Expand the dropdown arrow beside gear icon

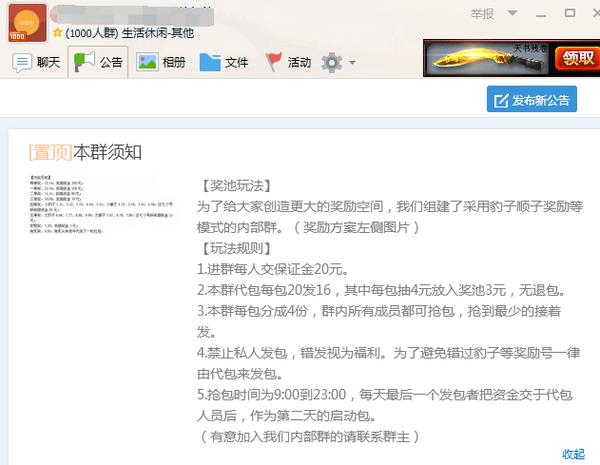(352, 62)
